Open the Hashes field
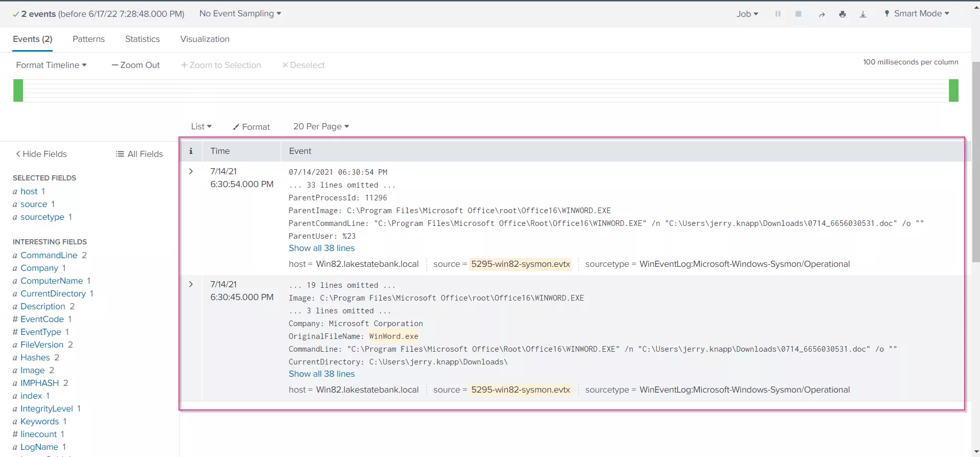 35,357
